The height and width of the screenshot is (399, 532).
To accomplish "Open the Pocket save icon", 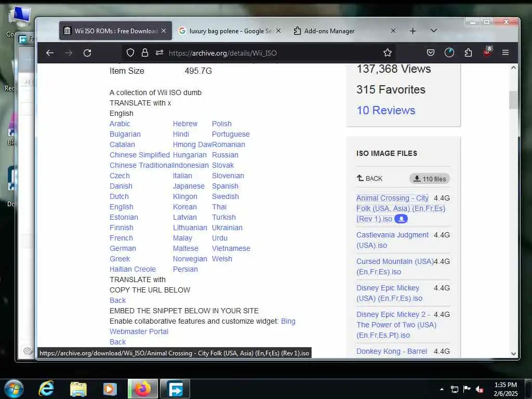I will point(431,52).
